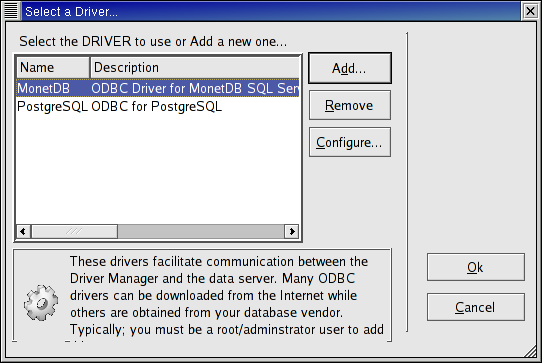The height and width of the screenshot is (363, 542).
Task: Select the MonetDB driver row
Action: click(158, 88)
